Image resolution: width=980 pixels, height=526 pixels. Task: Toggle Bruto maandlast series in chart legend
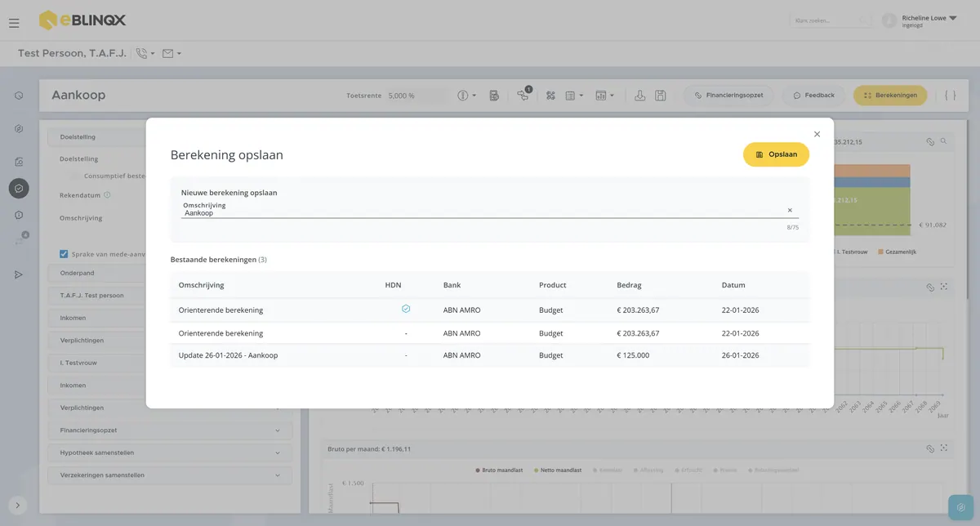501,470
